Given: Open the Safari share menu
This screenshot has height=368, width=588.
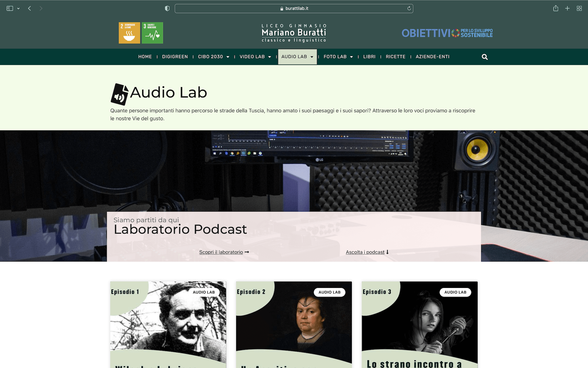Looking at the screenshot, I should 556,8.
